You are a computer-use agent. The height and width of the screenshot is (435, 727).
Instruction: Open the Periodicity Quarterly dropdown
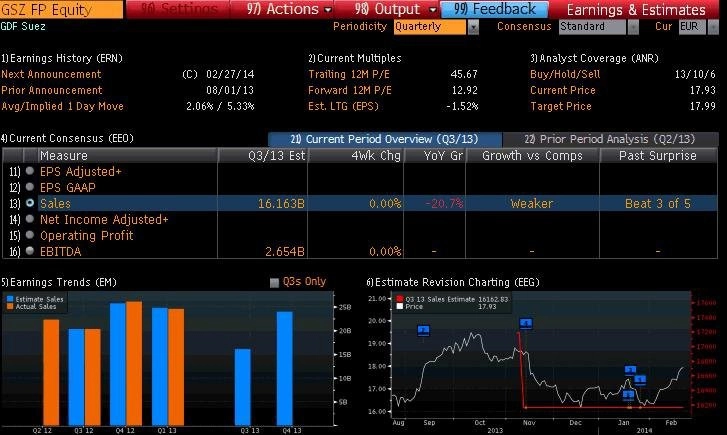pos(473,27)
